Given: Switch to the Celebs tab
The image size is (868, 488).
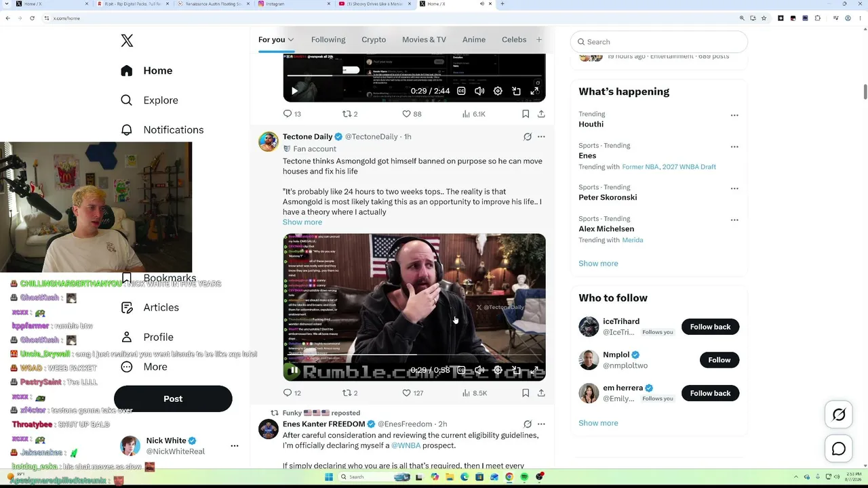Looking at the screenshot, I should point(514,39).
